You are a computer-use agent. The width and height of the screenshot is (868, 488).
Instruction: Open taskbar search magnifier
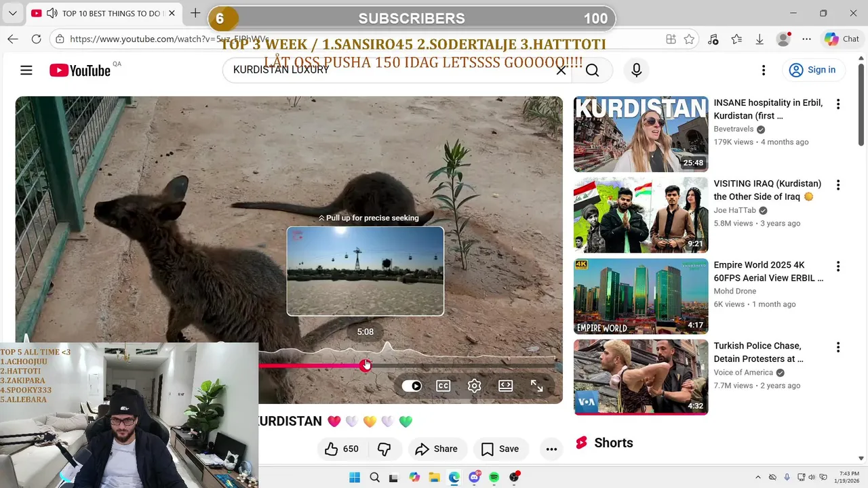click(374, 477)
